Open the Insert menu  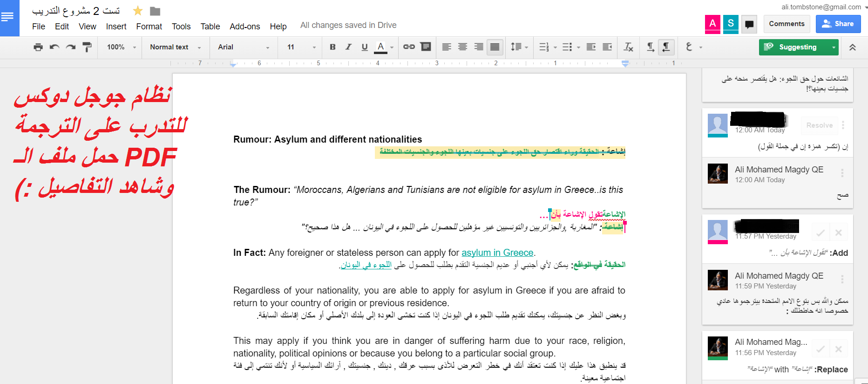tap(116, 27)
